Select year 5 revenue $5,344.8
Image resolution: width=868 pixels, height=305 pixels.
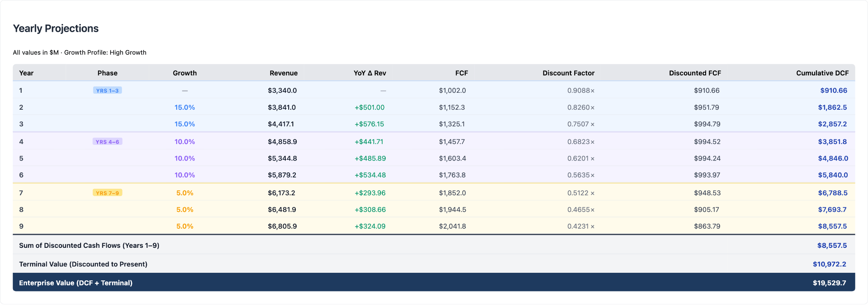(282, 158)
